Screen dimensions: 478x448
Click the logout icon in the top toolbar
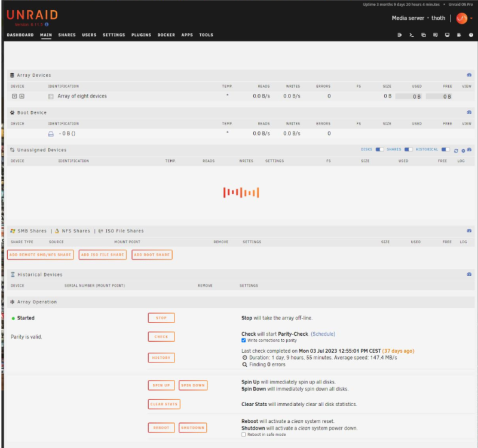[x=399, y=35]
